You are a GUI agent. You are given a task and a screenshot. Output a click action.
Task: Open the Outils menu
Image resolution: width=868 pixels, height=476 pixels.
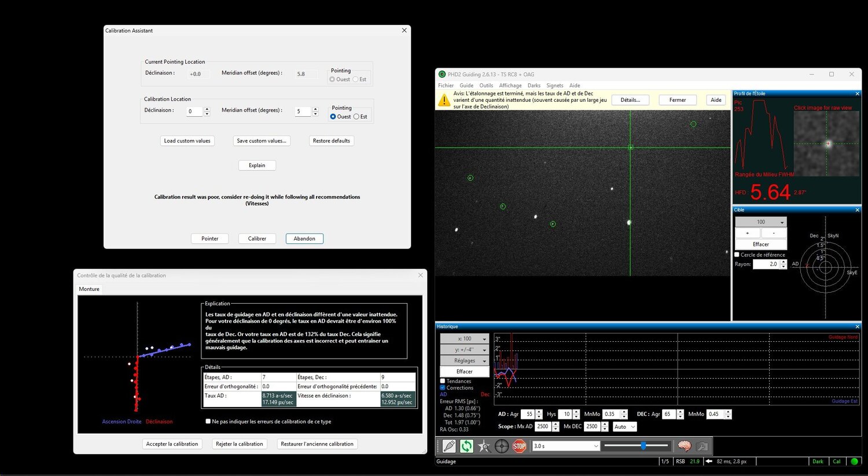[486, 86]
